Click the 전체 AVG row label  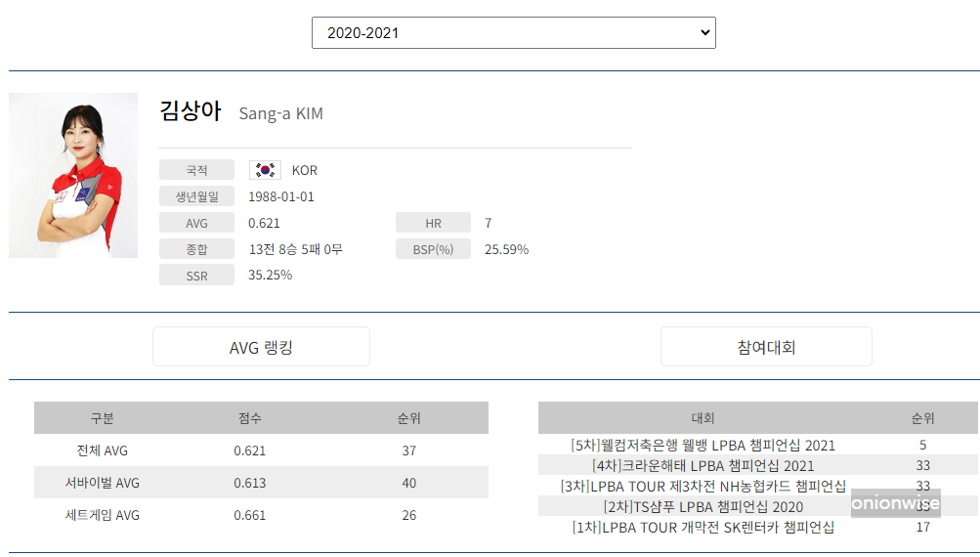click(x=103, y=450)
